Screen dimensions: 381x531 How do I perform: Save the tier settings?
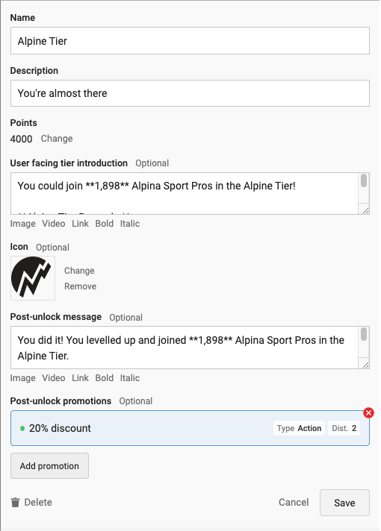pos(344,503)
